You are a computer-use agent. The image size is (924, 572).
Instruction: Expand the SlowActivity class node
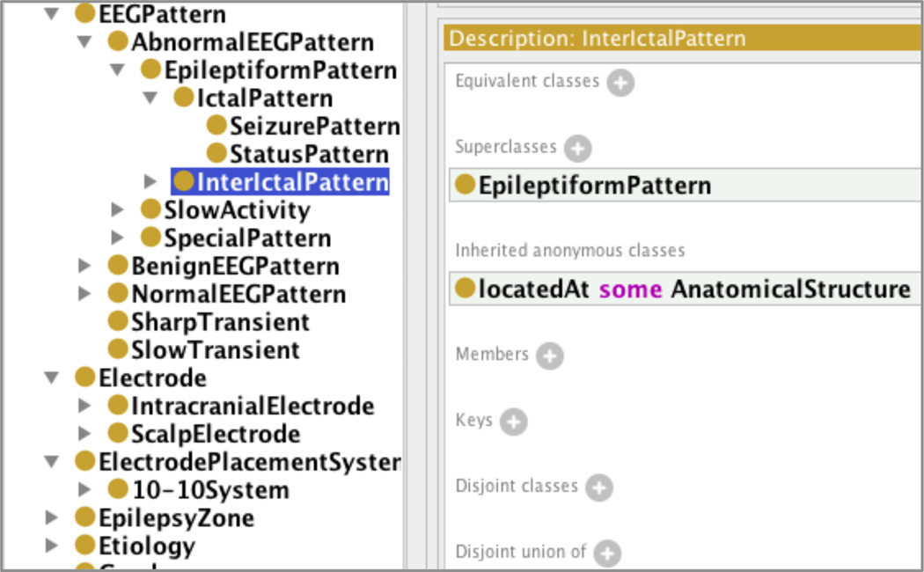tap(118, 209)
